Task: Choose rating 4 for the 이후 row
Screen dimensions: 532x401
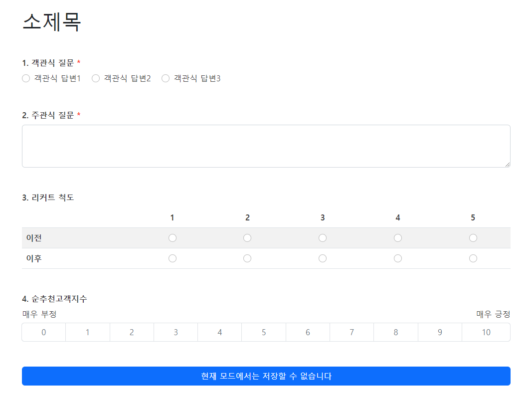Action: point(398,258)
